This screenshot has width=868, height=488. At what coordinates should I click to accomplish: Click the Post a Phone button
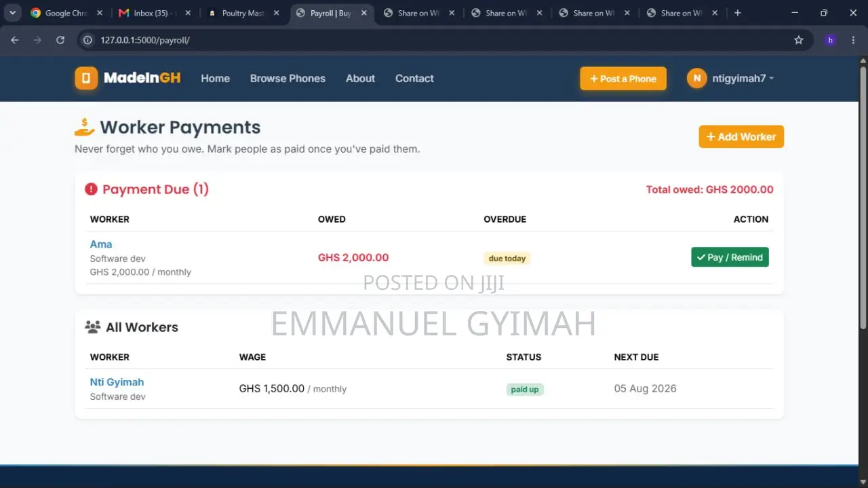coord(623,79)
